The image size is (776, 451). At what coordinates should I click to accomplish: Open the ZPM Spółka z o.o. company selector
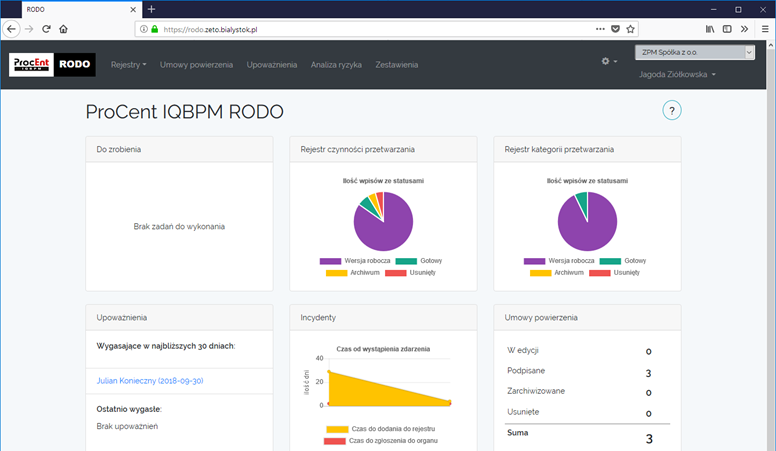pos(695,52)
